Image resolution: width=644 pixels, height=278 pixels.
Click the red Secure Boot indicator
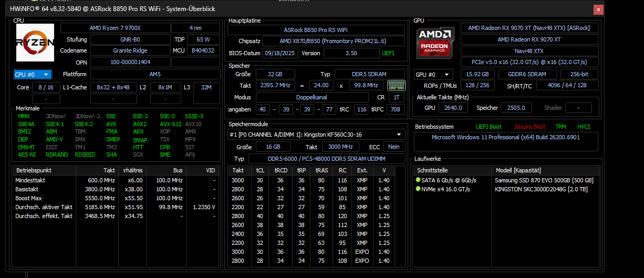pos(530,127)
